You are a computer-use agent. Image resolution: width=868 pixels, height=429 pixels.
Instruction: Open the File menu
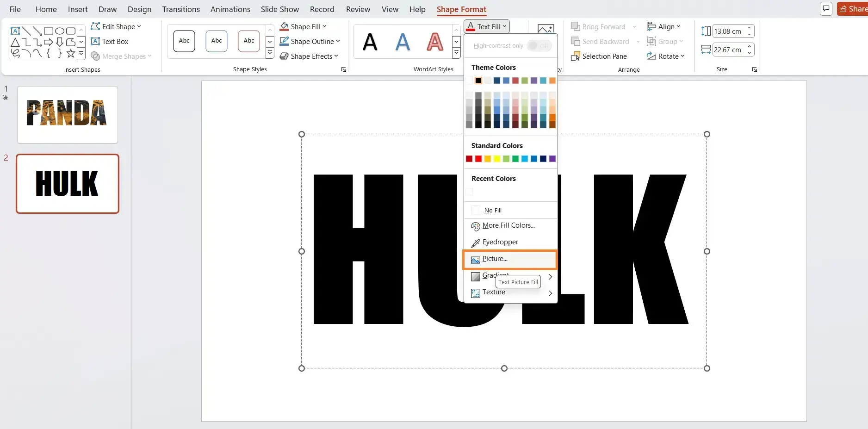pyautogui.click(x=15, y=9)
